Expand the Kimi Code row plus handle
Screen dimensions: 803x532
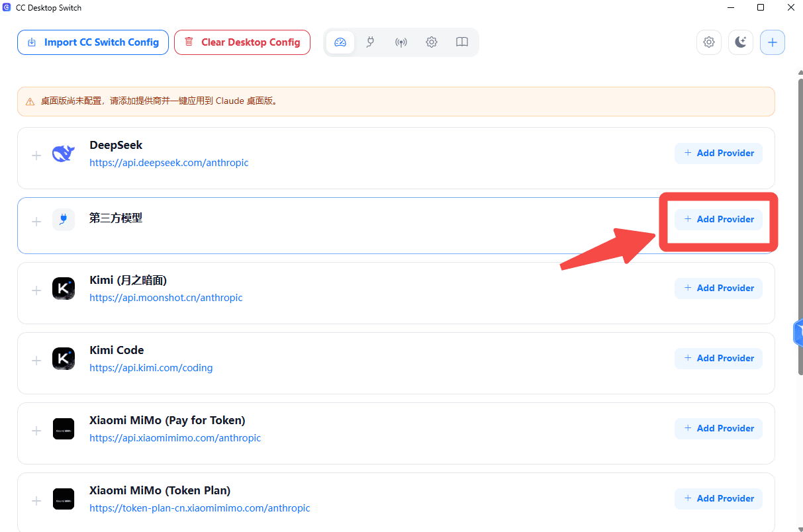36,361
